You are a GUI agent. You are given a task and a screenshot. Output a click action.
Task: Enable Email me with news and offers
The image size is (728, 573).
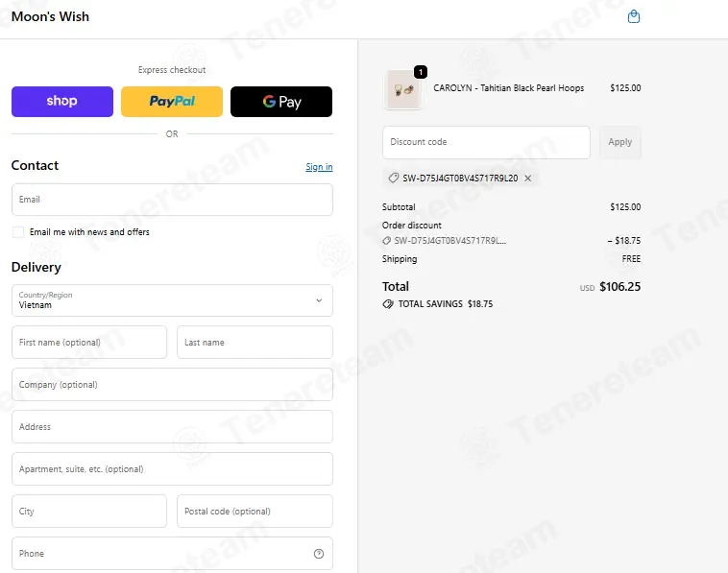pos(18,232)
